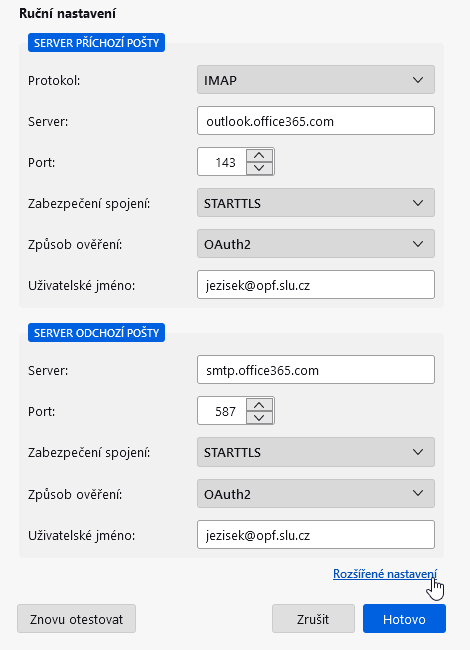470x650 pixels.
Task: Expand incoming Zabezpečení spojení STARTTLS dropdown
Action: 316,203
